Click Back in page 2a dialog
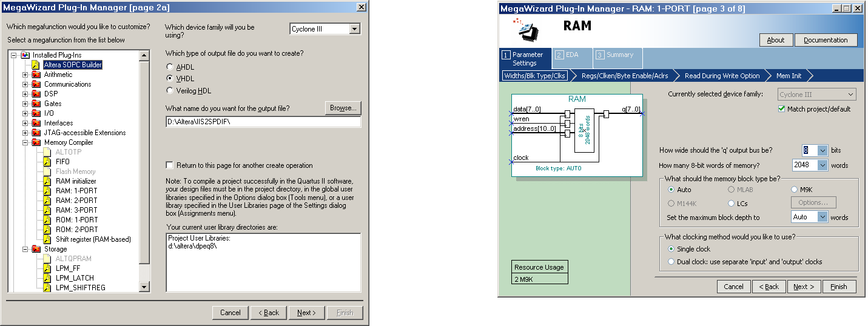The width and height of the screenshot is (868, 326). 268,313
